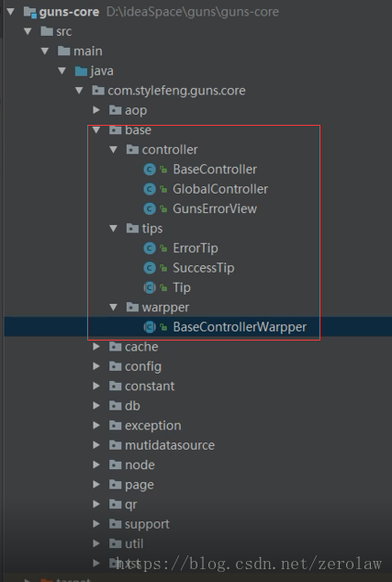This screenshot has width=392, height=582.
Task: Click the main folder icon
Action: click(64, 50)
